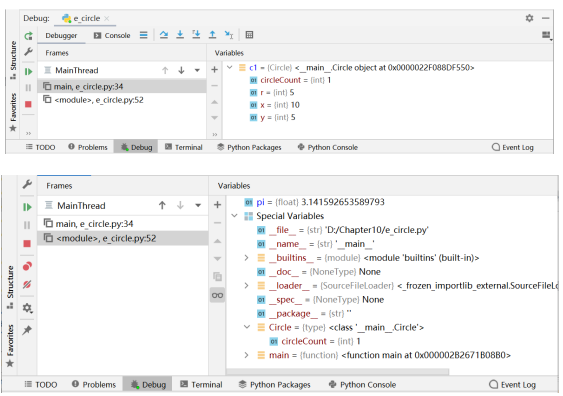Collapse the Special Variables group
This screenshot has height=396, width=563.
(234, 216)
